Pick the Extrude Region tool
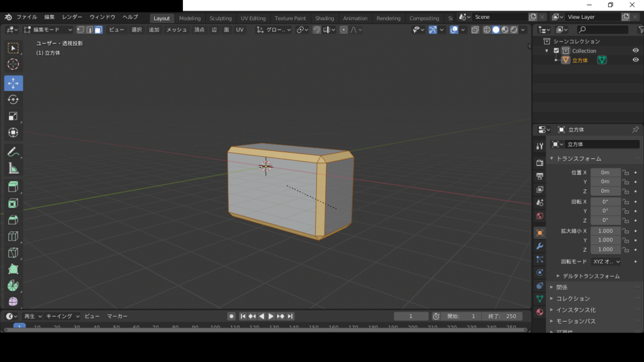The image size is (644, 362). [13, 187]
